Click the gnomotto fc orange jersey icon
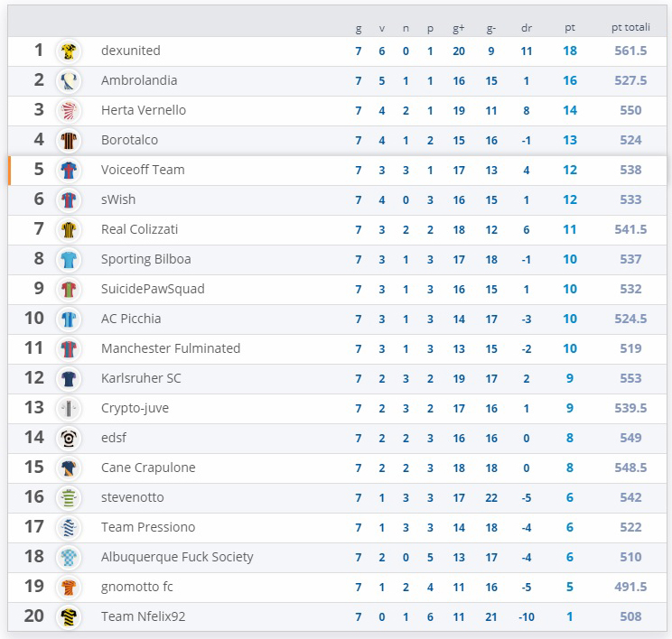This screenshot has height=639, width=672. (x=69, y=587)
